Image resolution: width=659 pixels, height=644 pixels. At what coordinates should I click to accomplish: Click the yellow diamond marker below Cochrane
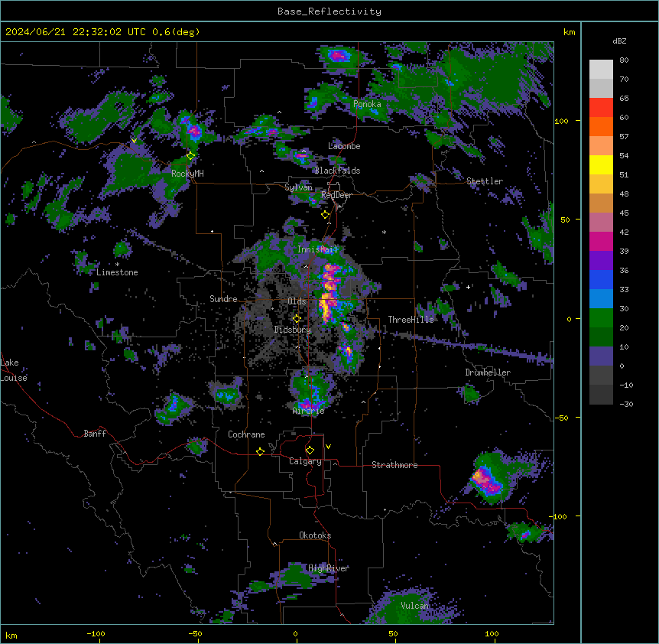click(260, 451)
